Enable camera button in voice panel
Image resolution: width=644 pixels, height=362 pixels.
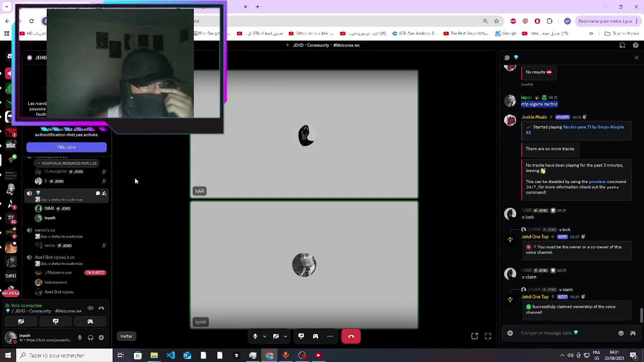21,321
